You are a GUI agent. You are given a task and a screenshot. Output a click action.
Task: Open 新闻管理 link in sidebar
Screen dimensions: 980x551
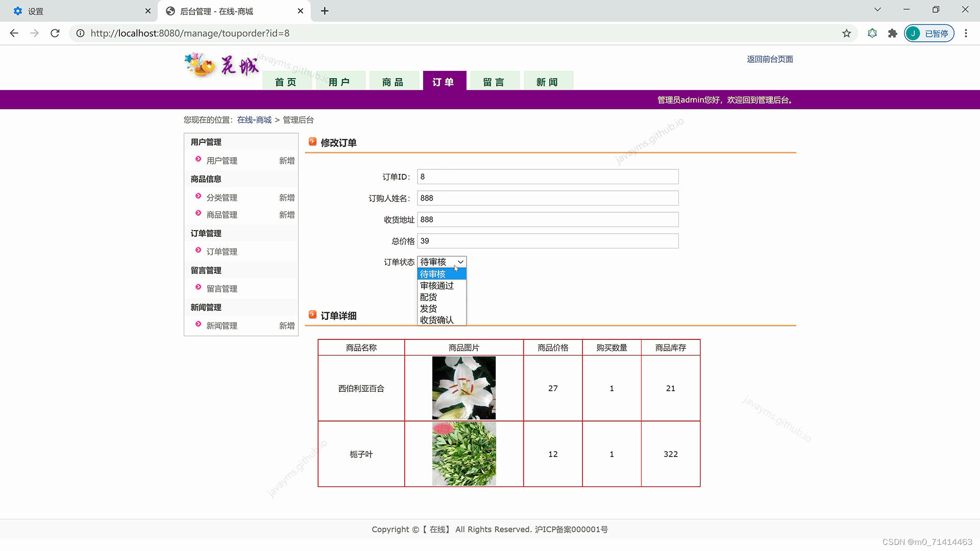222,325
